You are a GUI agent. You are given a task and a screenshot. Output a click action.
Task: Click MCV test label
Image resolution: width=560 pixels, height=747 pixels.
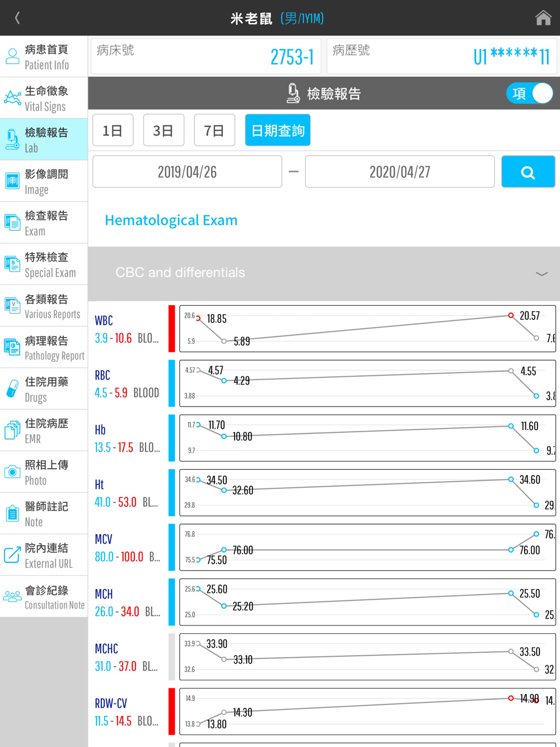104,539
